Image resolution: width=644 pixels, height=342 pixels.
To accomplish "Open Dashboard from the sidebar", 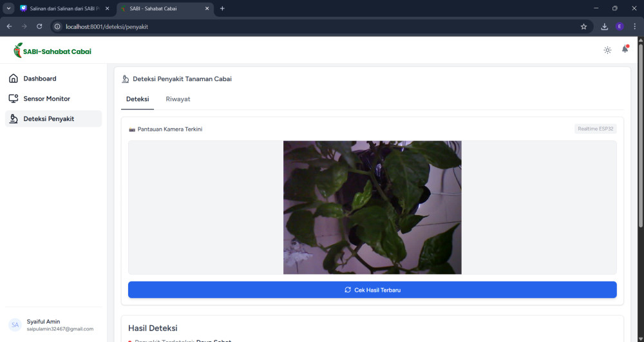I will tap(40, 79).
